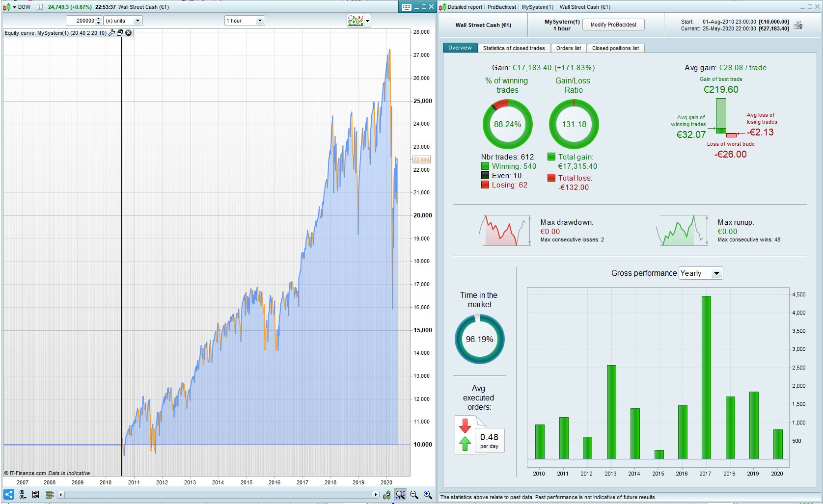
Task: Detach the equity curve panel with the window icon
Action: coord(120,33)
